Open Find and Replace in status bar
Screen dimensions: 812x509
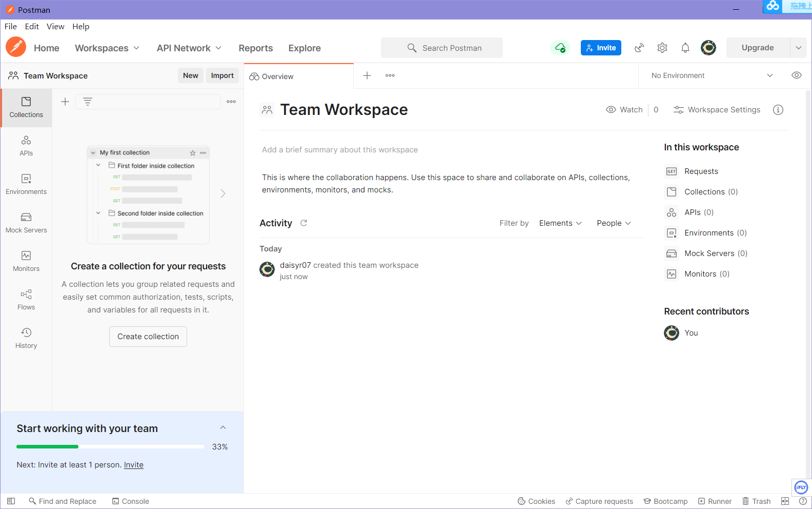[63, 501]
